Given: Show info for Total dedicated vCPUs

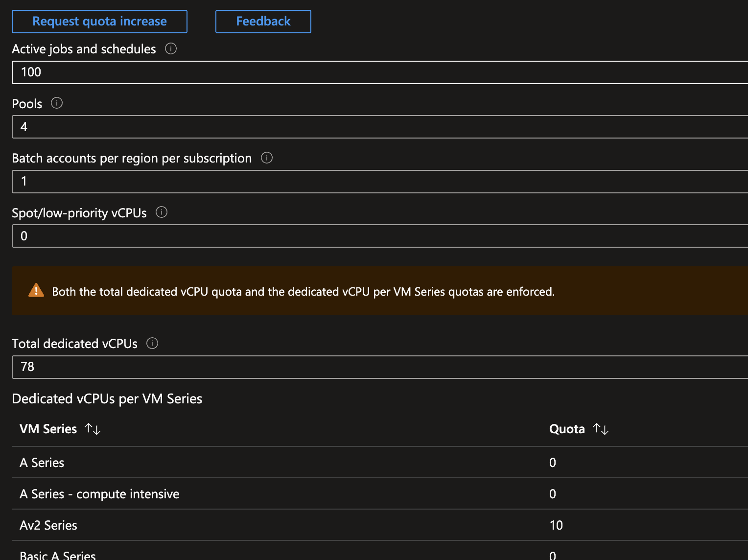Looking at the screenshot, I should [152, 343].
